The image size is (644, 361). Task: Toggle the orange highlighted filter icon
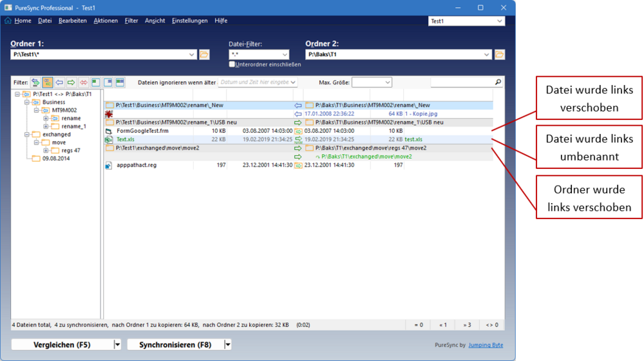click(x=47, y=83)
